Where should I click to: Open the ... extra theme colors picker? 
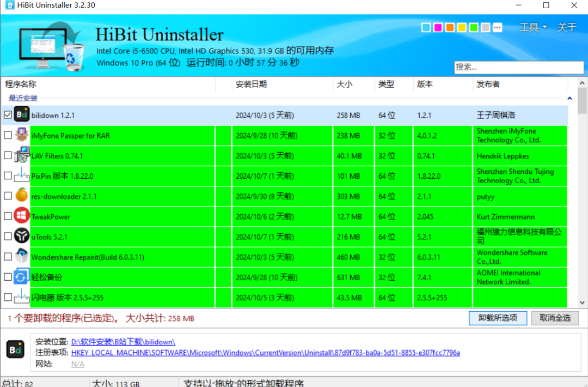(497, 26)
